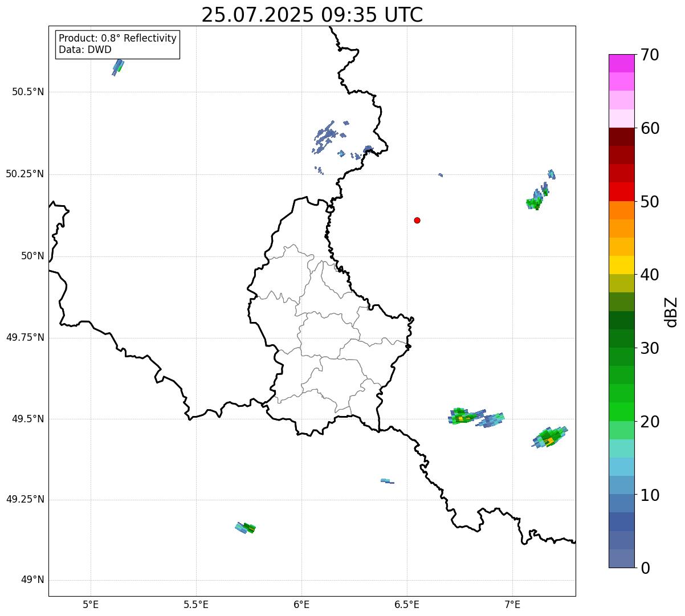The height and width of the screenshot is (616, 685).
Task: Click the slate blue bottom colorbar segment above 0
Action: pyautogui.click(x=621, y=558)
